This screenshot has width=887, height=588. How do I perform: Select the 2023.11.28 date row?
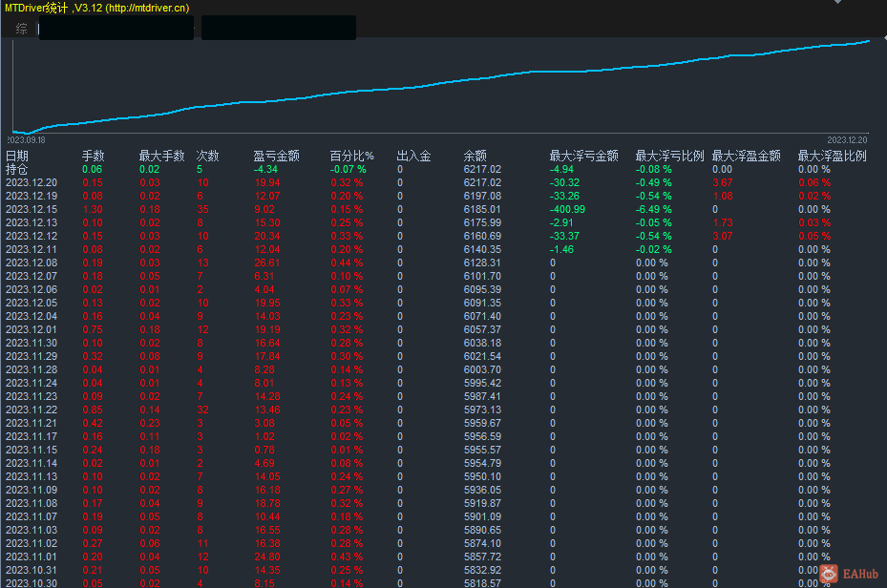(x=32, y=369)
